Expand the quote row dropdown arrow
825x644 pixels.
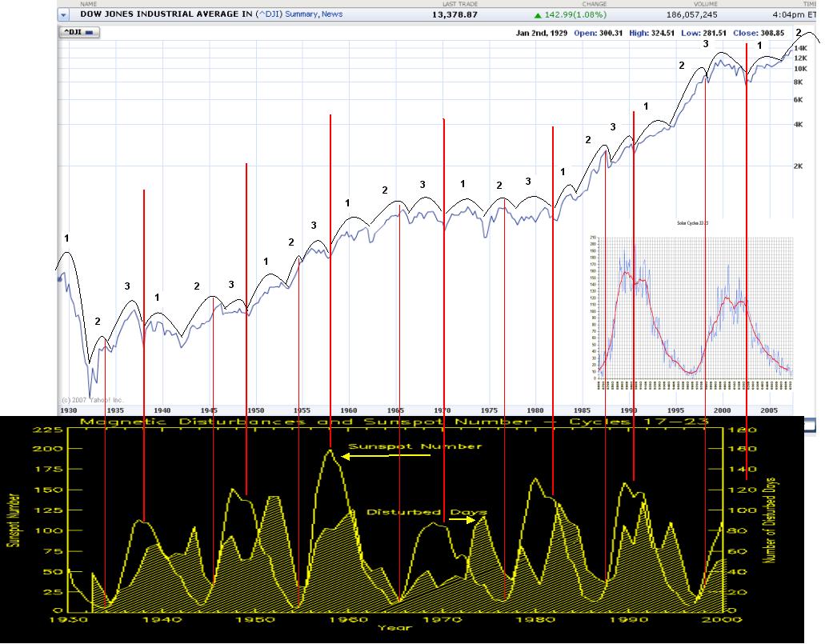[63, 14]
